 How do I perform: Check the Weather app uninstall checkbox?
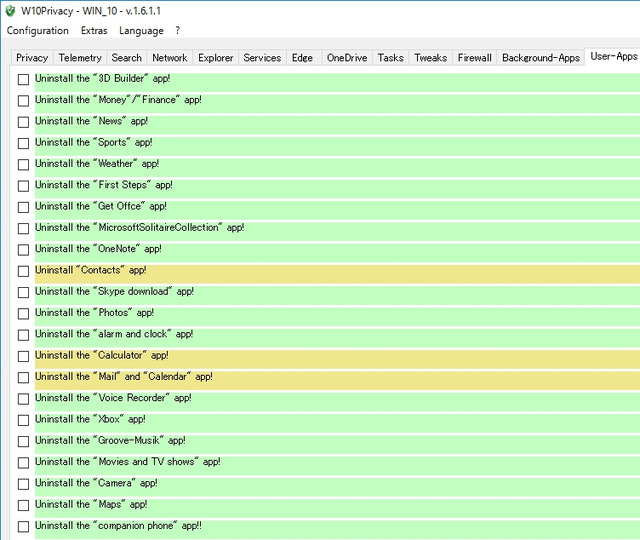pyautogui.click(x=23, y=164)
